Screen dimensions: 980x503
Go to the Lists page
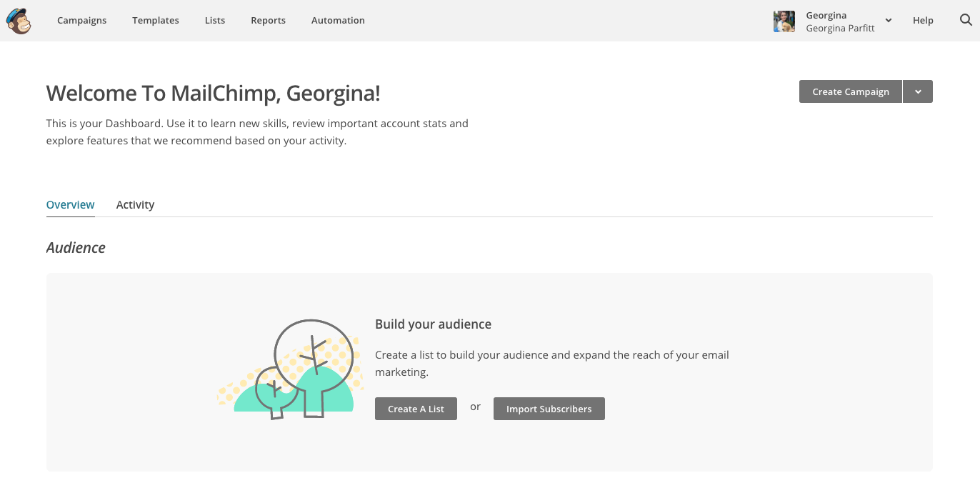click(x=215, y=21)
